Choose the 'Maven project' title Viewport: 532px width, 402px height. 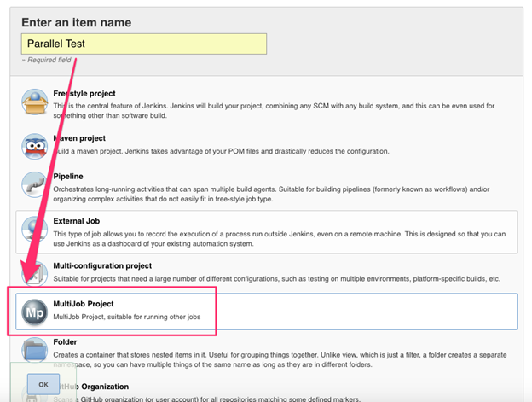79,137
